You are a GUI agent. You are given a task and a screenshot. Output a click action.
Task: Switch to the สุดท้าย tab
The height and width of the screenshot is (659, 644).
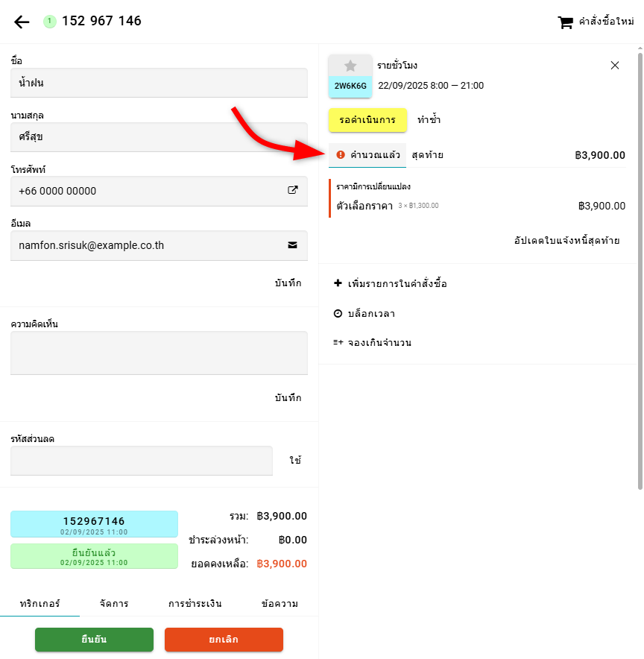tap(428, 155)
